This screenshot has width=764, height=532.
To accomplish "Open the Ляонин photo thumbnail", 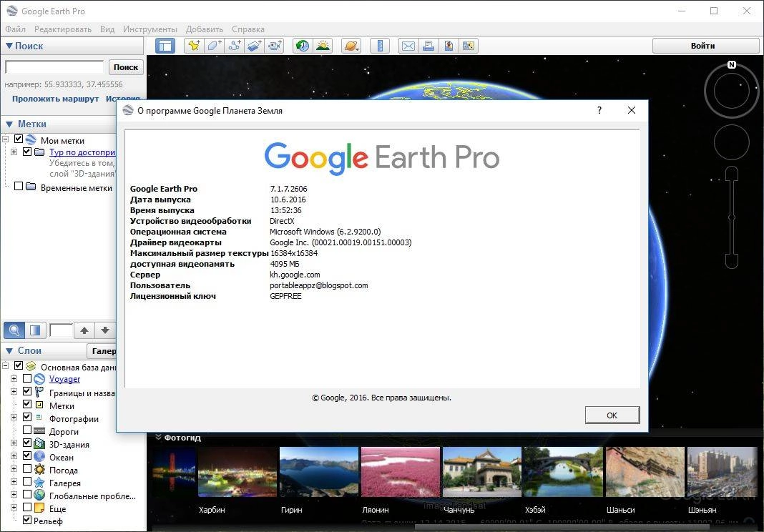I will pyautogui.click(x=400, y=472).
